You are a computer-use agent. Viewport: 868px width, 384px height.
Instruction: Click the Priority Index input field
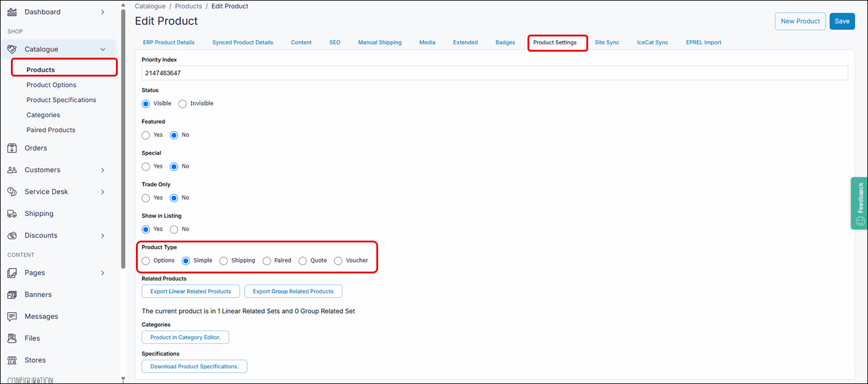tap(494, 73)
